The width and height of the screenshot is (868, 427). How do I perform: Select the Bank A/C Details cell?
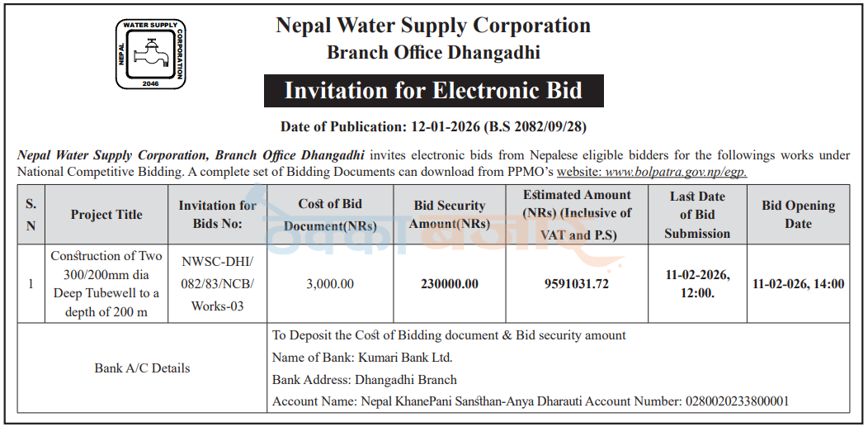[x=142, y=368]
